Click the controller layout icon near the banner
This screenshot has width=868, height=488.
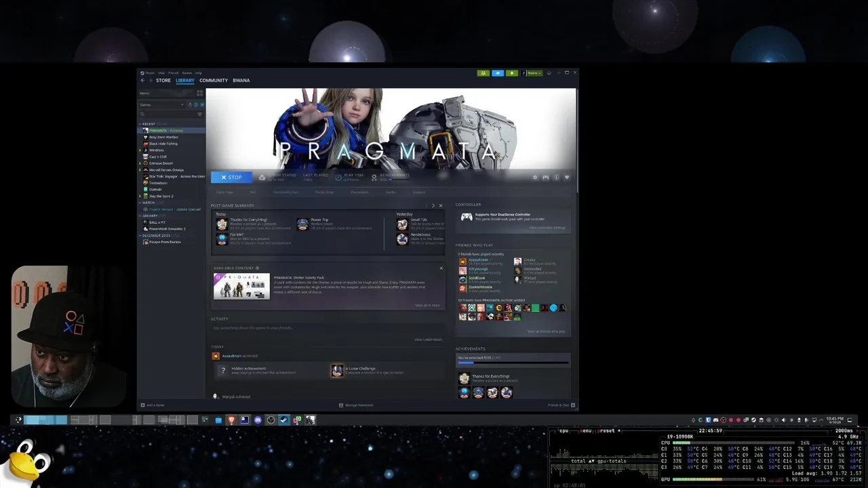coord(546,178)
